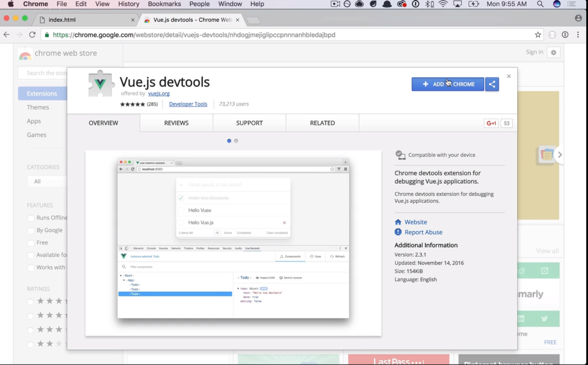This screenshot has width=588, height=365.
Task: Check the Free filter checkbox
Action: 31,243
